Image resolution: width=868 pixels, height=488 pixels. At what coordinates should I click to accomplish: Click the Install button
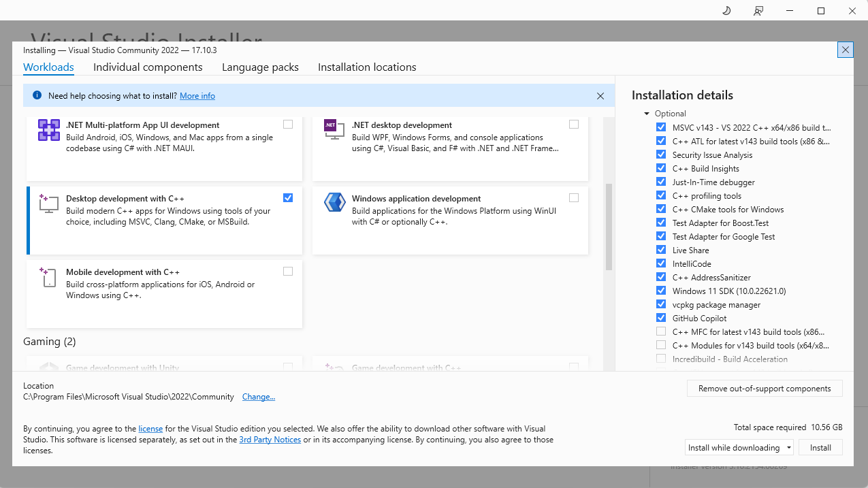[x=820, y=448]
